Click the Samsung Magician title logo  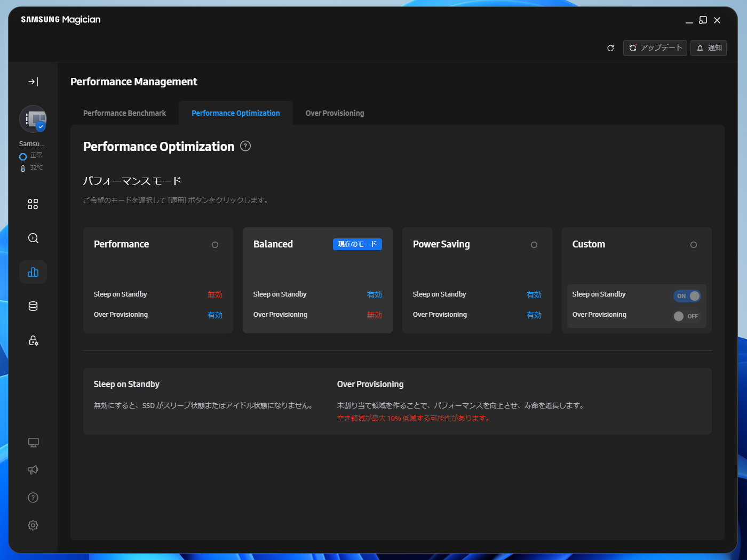[61, 20]
